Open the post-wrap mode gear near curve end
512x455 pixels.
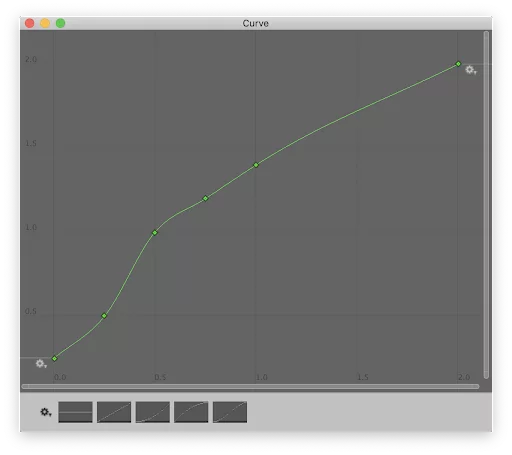pos(471,70)
